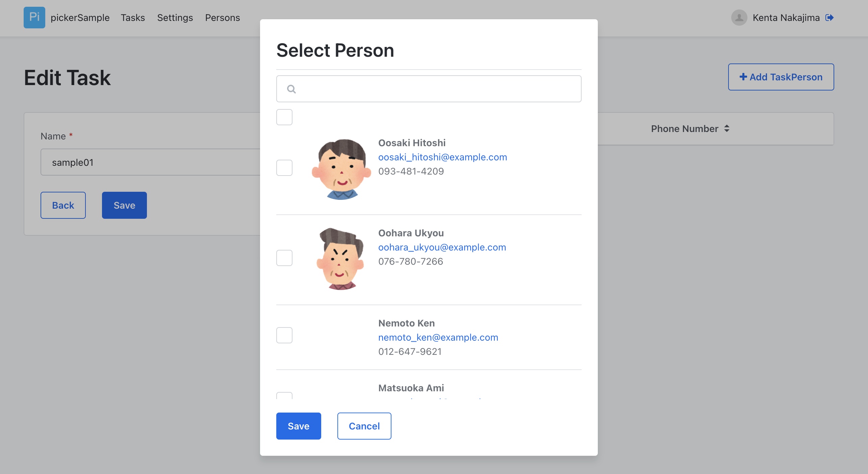Click the Add TaskPerson button
Image resolution: width=868 pixels, height=474 pixels.
pos(781,77)
